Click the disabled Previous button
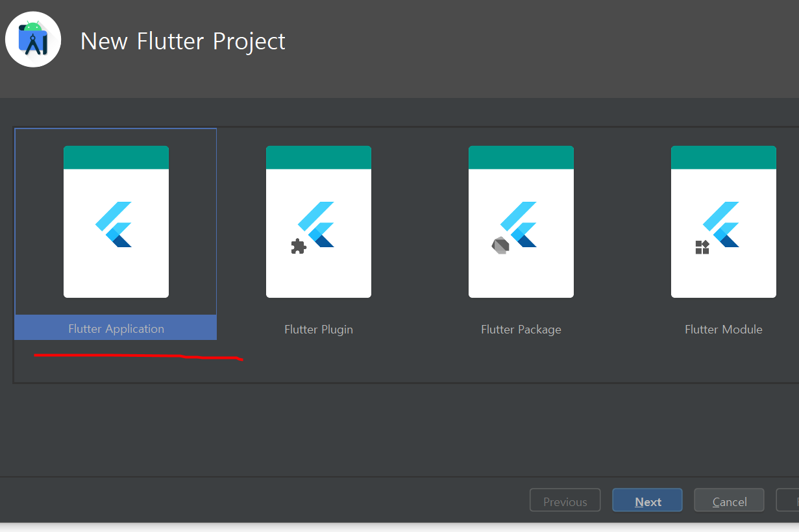Viewport: 799px width, 532px height. 565,501
